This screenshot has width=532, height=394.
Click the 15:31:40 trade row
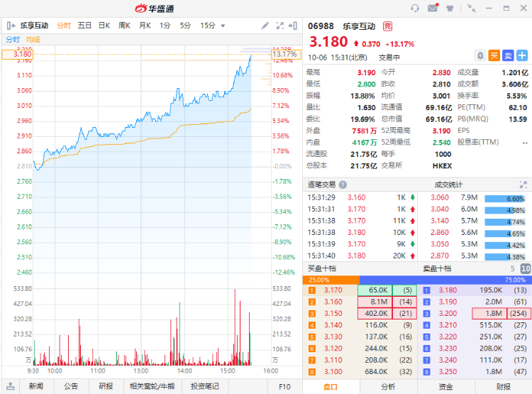tap(360, 256)
